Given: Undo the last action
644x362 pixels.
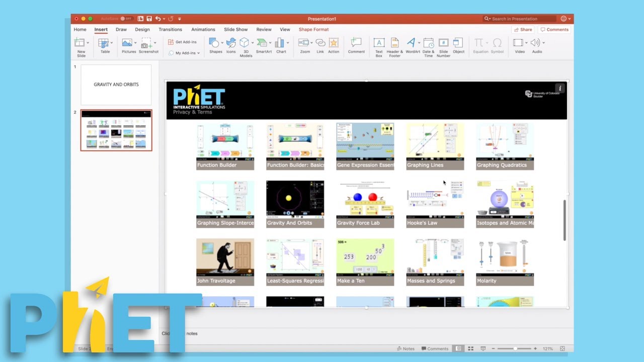Looking at the screenshot, I should point(158,19).
